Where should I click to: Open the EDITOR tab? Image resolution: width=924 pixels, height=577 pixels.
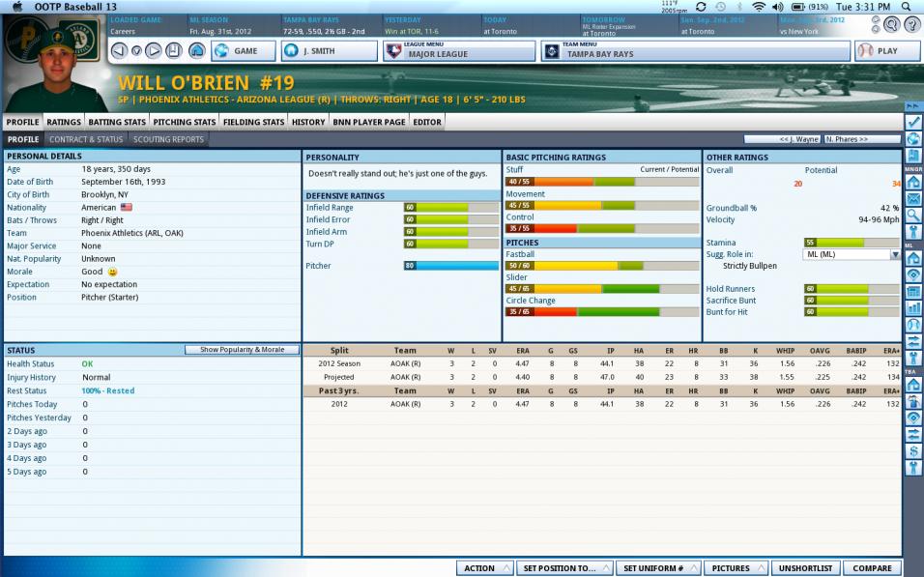427,122
